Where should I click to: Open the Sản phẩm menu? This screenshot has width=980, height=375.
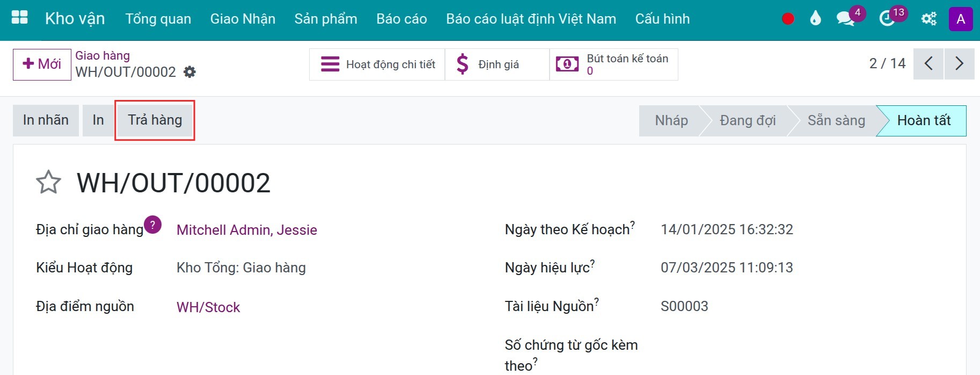point(326,19)
